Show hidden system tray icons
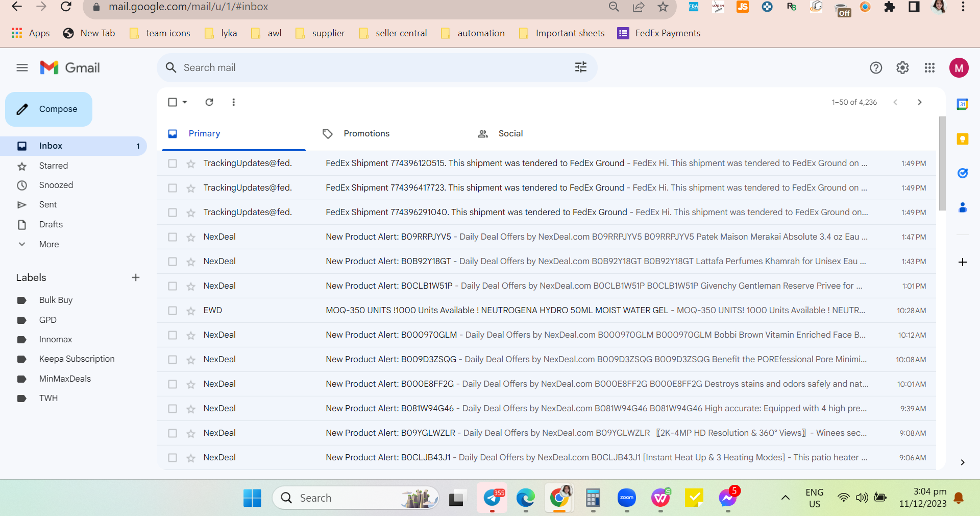The width and height of the screenshot is (980, 516). [x=786, y=498]
